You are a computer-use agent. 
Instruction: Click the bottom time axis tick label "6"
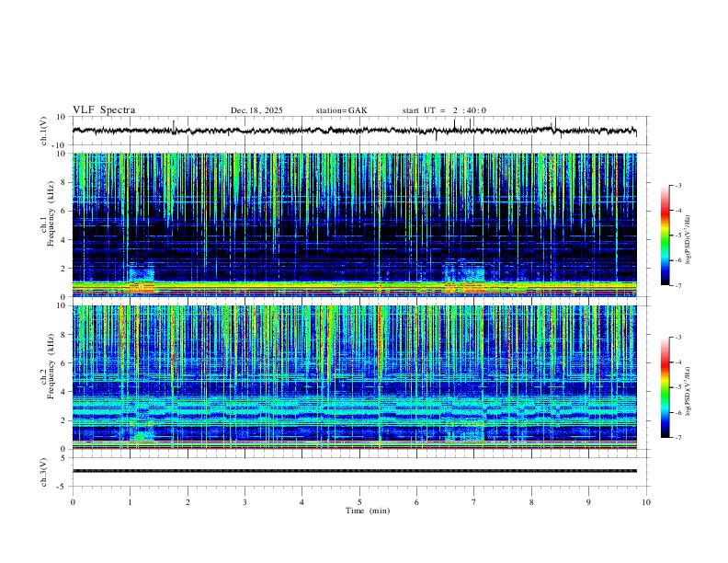coord(416,502)
